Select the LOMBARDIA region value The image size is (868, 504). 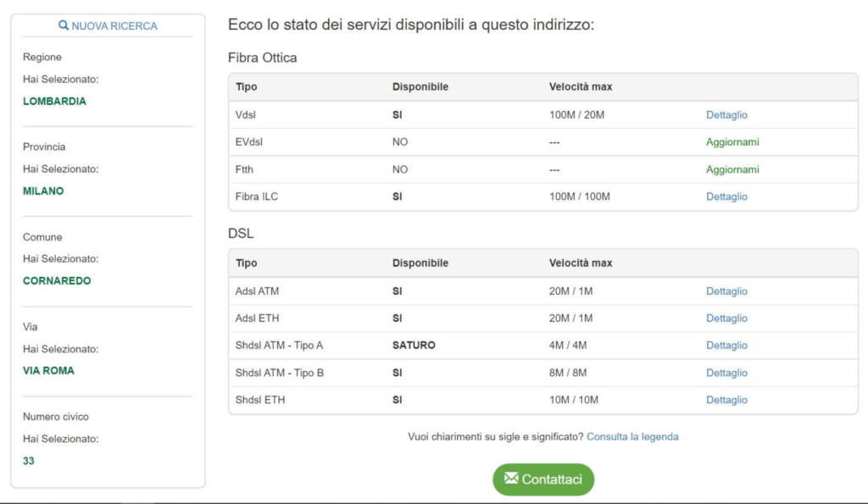(54, 101)
